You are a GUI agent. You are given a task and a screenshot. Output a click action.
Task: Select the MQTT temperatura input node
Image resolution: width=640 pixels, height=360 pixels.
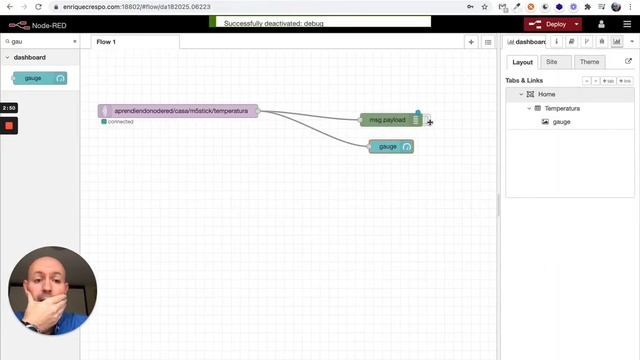[x=178, y=111]
